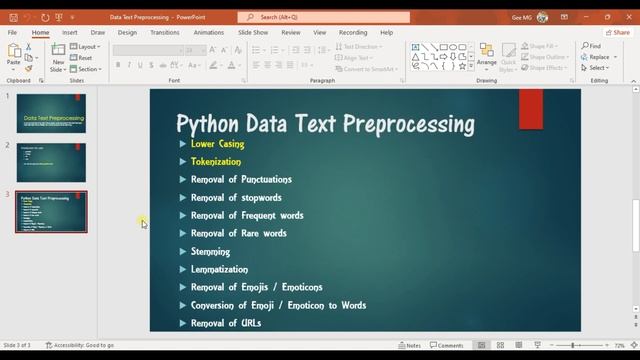Open the Transitions tab
This screenshot has width=640, height=360.
(x=164, y=32)
